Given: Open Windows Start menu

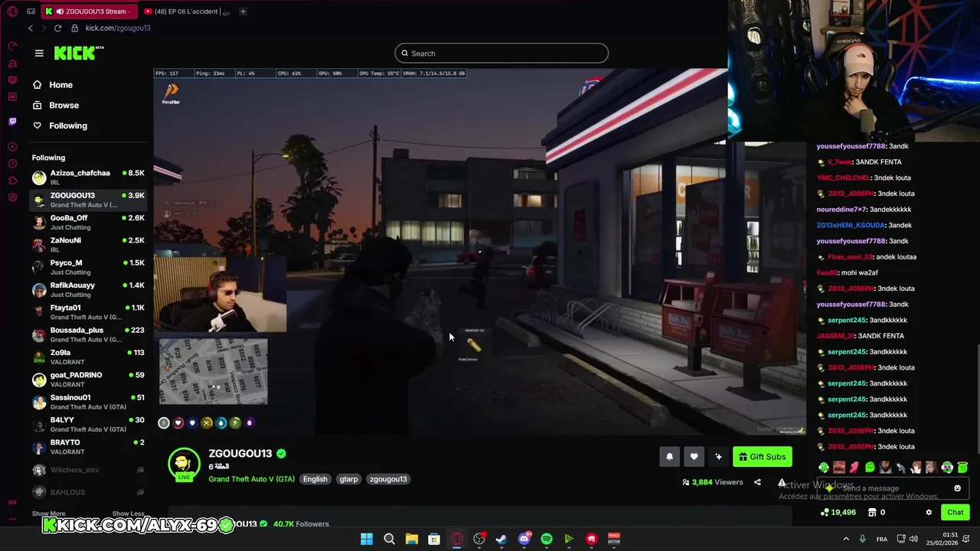Looking at the screenshot, I should click(x=367, y=540).
